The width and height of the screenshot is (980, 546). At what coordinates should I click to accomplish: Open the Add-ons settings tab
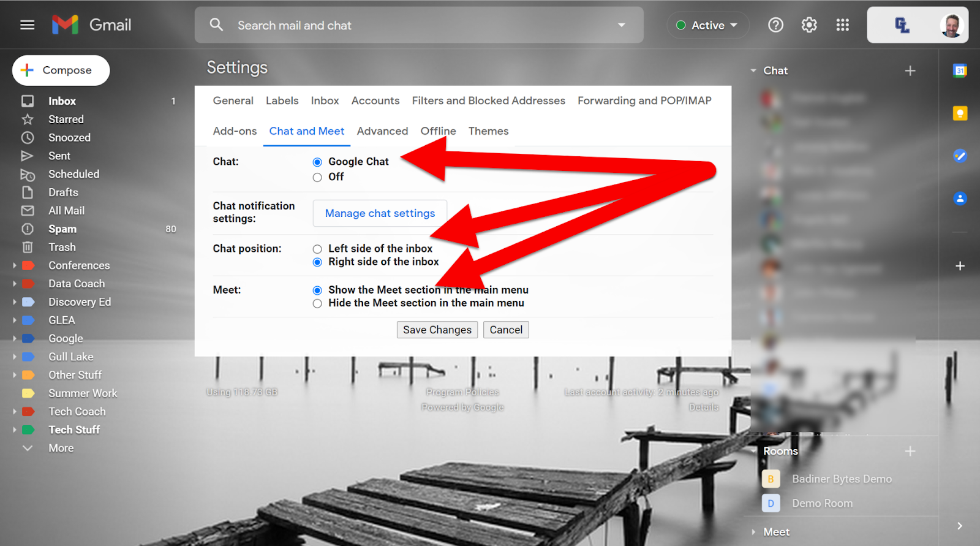[235, 131]
